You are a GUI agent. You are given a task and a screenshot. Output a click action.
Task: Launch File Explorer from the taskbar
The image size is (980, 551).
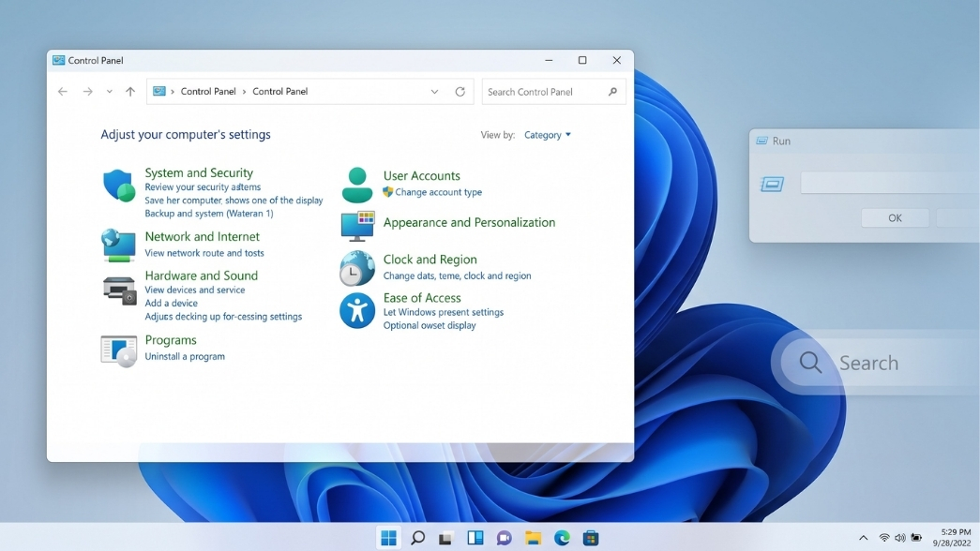point(533,537)
